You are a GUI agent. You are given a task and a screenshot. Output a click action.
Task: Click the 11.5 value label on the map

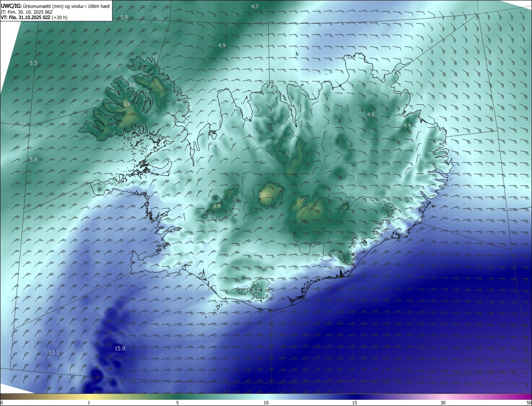73,369
